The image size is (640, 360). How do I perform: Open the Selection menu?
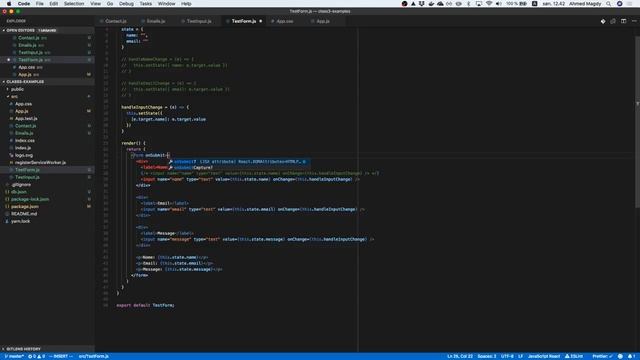click(x=74, y=4)
